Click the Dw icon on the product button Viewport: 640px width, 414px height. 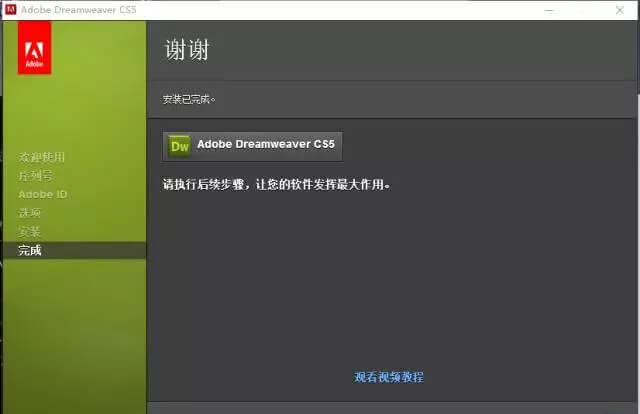click(180, 146)
